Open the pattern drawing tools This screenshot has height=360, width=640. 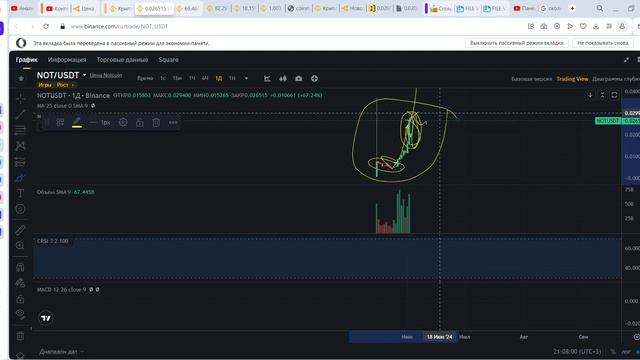pos(20,146)
